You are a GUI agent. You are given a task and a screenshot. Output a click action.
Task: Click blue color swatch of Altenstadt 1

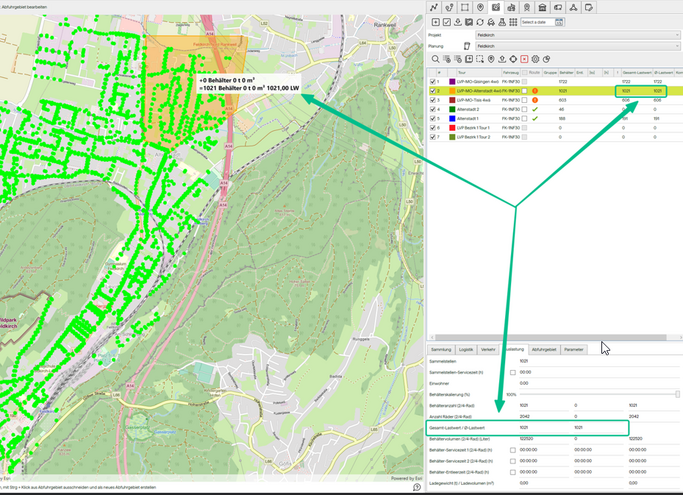(x=452, y=119)
